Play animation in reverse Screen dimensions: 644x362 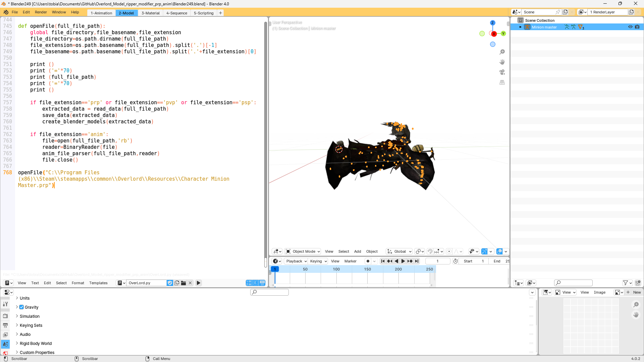point(396,261)
